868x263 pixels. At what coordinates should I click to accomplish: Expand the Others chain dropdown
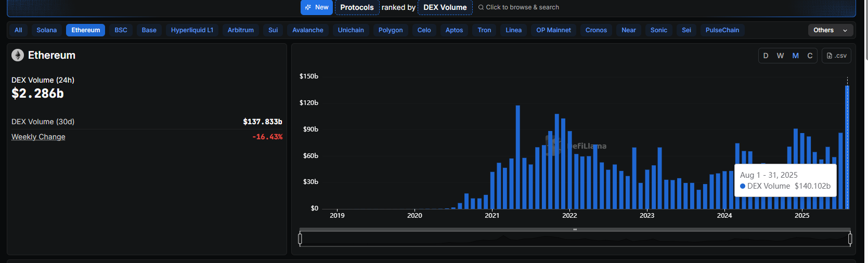pyautogui.click(x=831, y=30)
